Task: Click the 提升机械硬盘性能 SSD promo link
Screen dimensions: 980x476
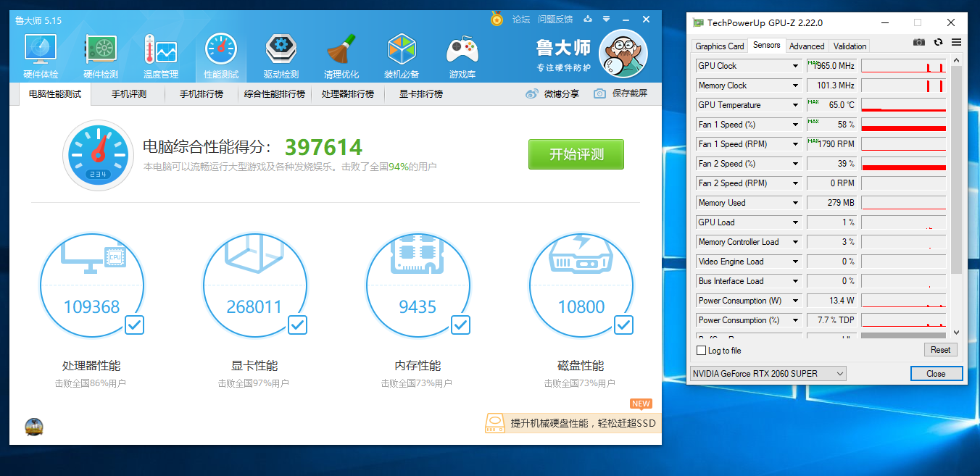Action: point(583,423)
